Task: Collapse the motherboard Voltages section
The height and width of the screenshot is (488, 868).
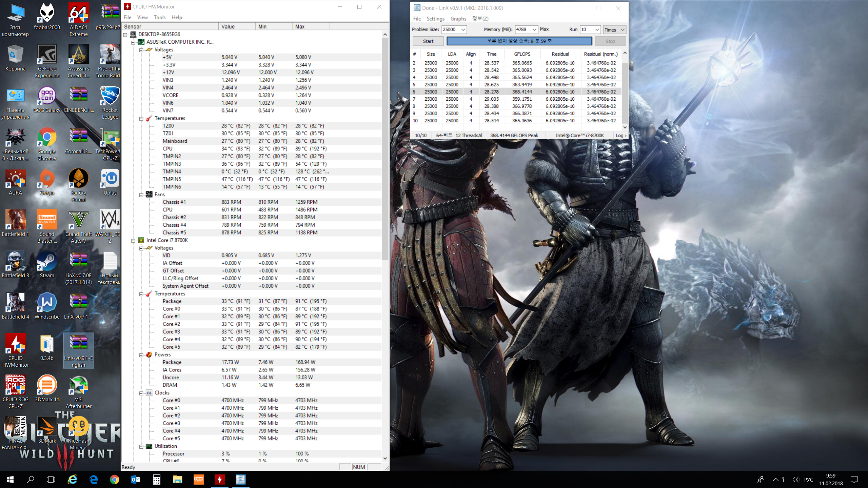Action: pos(141,50)
